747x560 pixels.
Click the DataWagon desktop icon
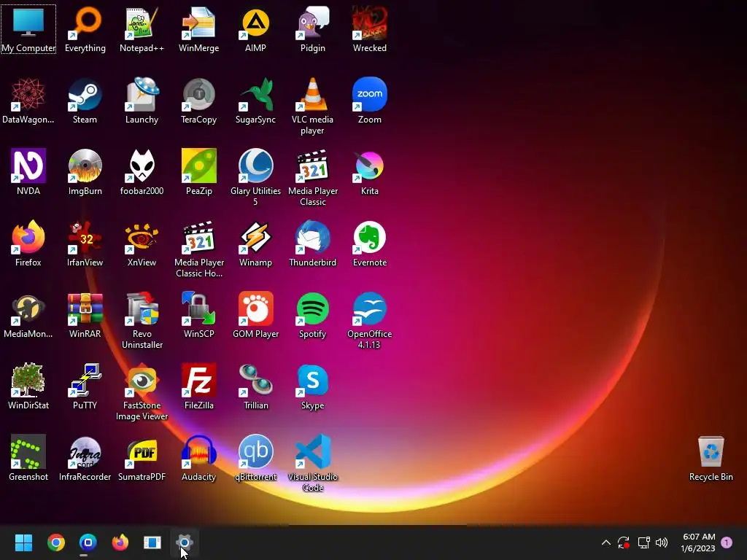(28, 94)
